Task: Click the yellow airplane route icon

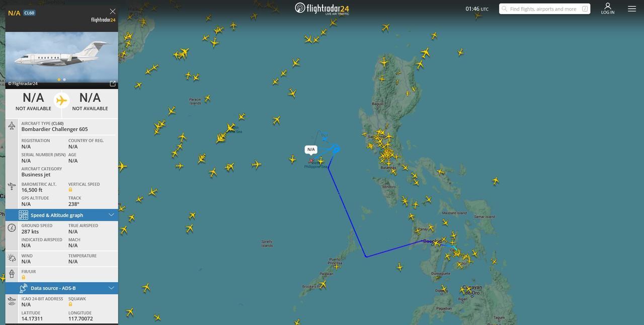Action: [x=61, y=101]
